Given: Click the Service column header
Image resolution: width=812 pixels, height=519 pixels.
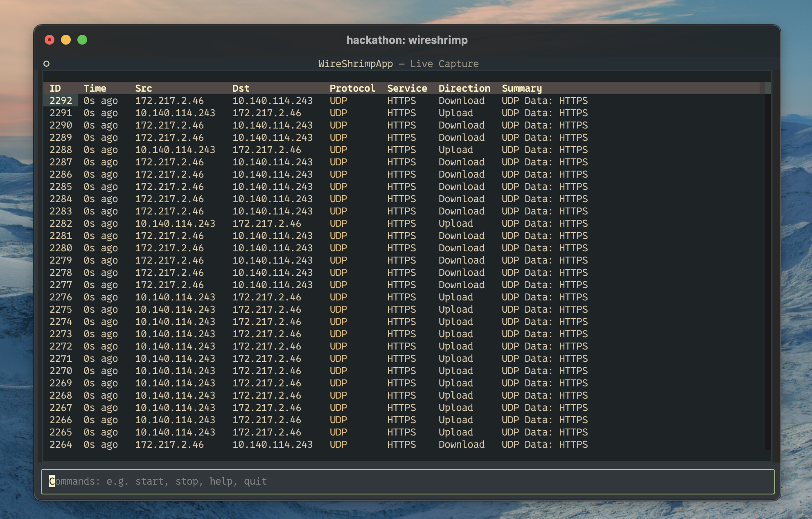Looking at the screenshot, I should click(407, 88).
